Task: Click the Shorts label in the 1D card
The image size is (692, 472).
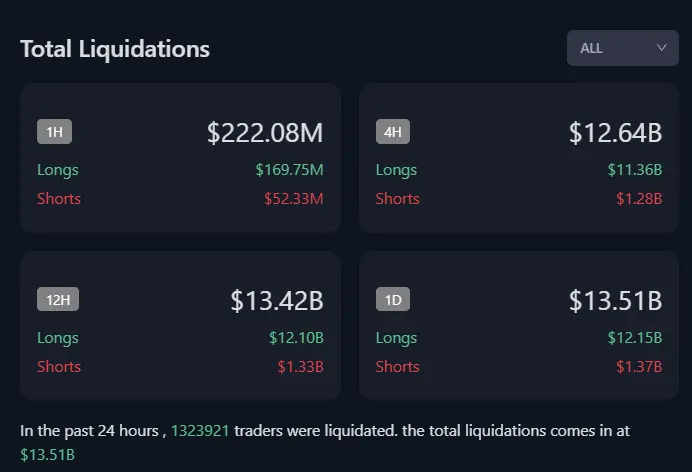Action: point(397,366)
